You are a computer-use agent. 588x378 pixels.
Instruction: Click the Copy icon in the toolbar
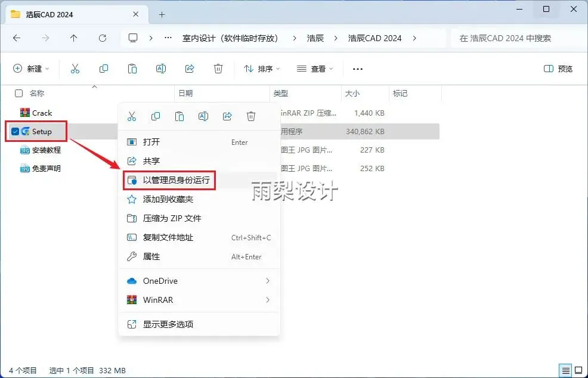(104, 69)
